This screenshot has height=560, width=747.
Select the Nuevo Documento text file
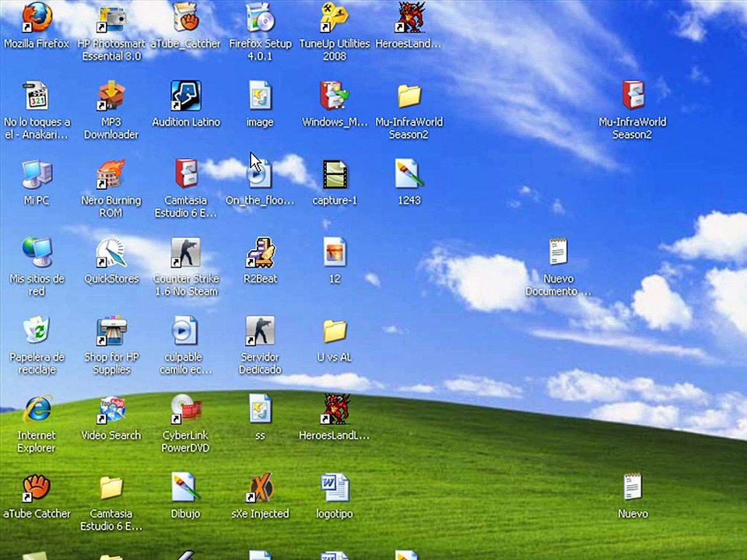558,251
